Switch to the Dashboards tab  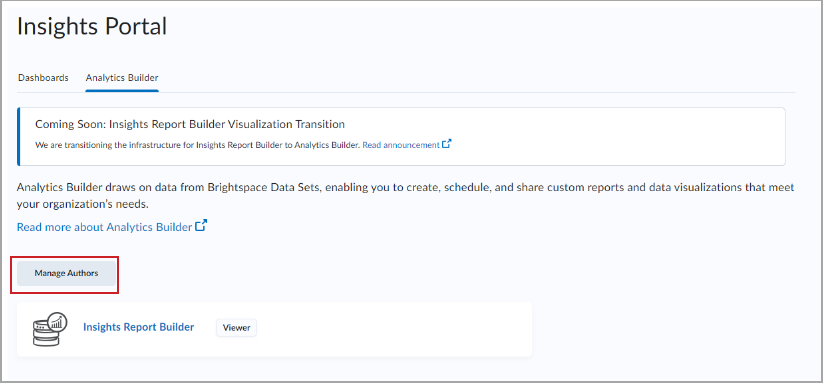(x=43, y=78)
